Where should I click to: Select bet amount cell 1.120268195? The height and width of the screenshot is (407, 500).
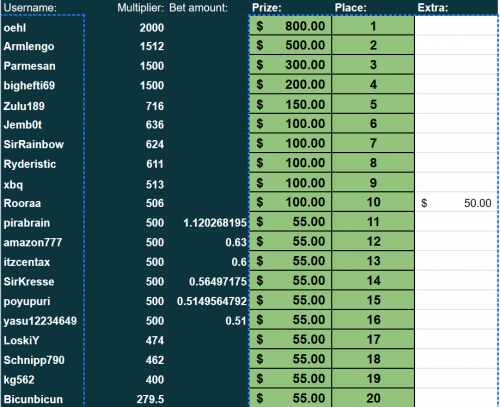(x=207, y=222)
